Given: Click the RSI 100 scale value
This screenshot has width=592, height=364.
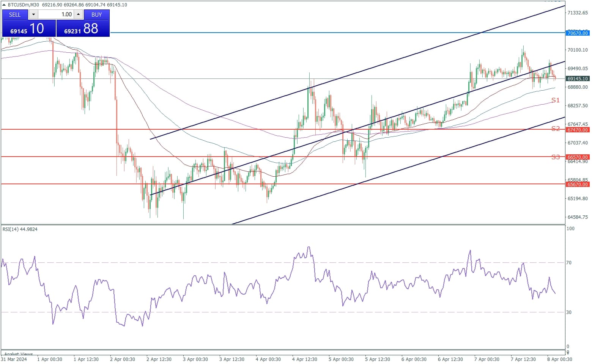Looking at the screenshot, I should 570,228.
